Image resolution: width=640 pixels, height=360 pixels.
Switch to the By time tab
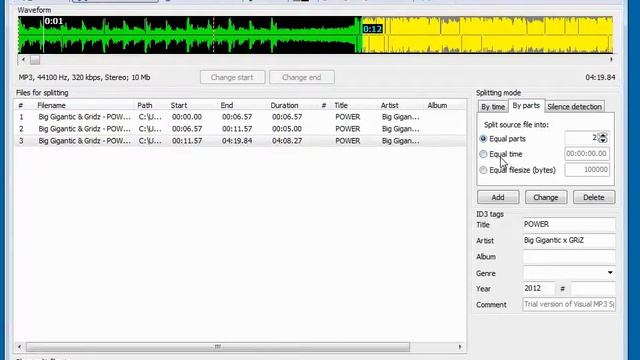coord(493,107)
